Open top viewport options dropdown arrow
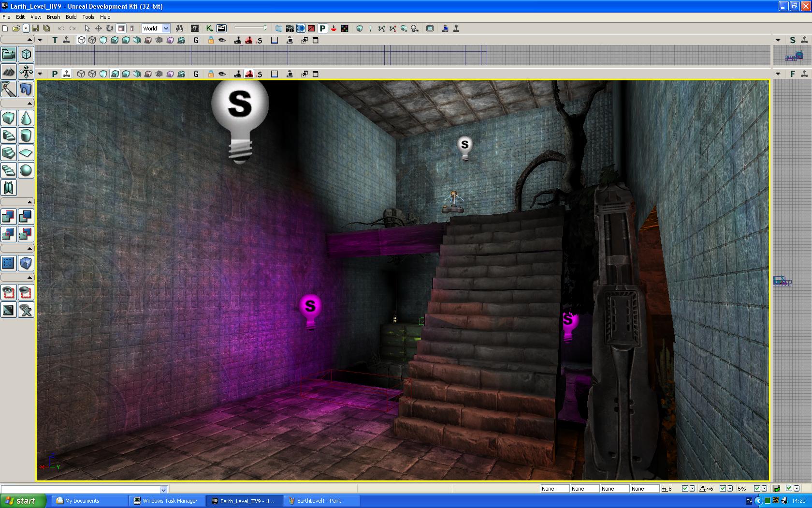 tap(40, 40)
